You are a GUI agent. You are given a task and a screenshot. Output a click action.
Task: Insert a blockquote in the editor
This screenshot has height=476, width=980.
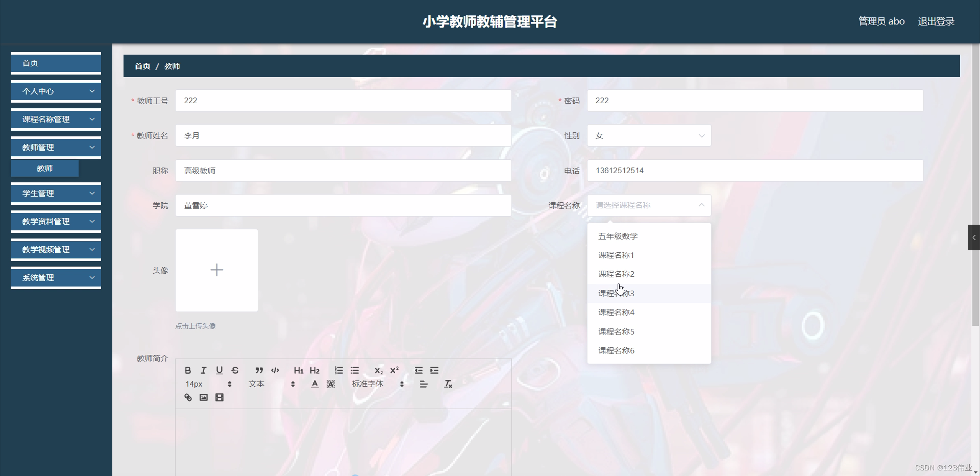259,370
